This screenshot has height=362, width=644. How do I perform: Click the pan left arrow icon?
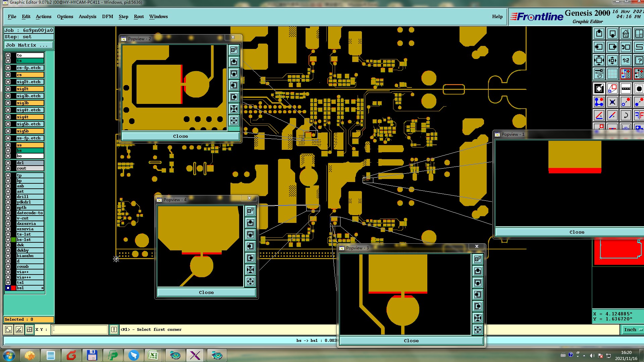click(599, 47)
